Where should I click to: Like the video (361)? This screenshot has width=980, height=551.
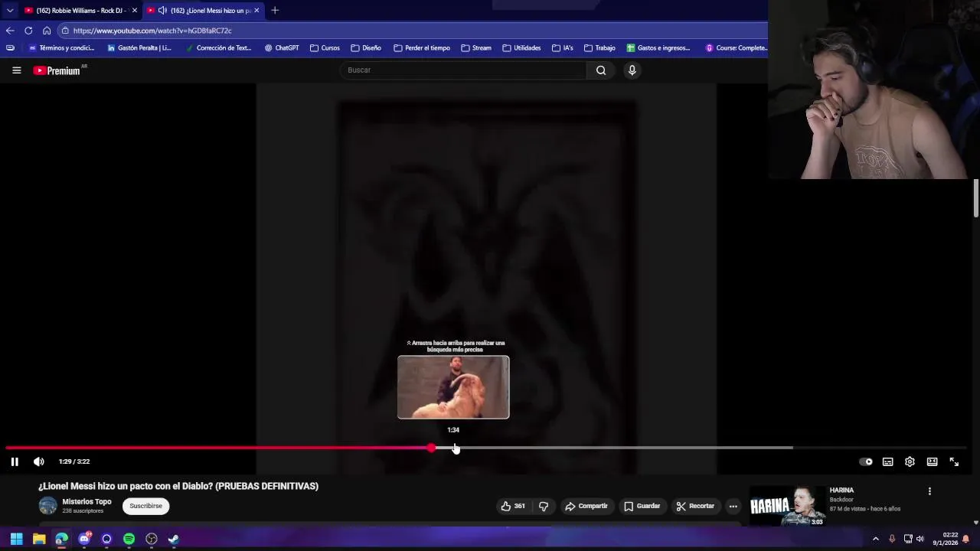[514, 506]
